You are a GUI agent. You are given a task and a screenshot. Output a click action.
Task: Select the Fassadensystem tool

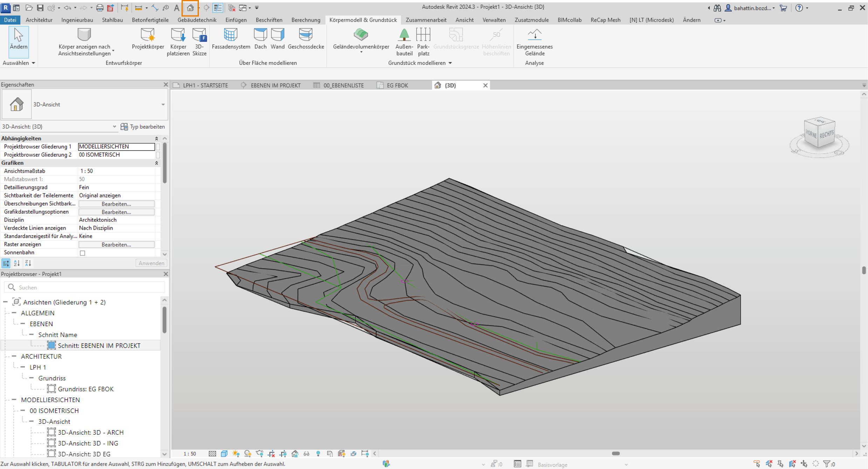tap(231, 39)
